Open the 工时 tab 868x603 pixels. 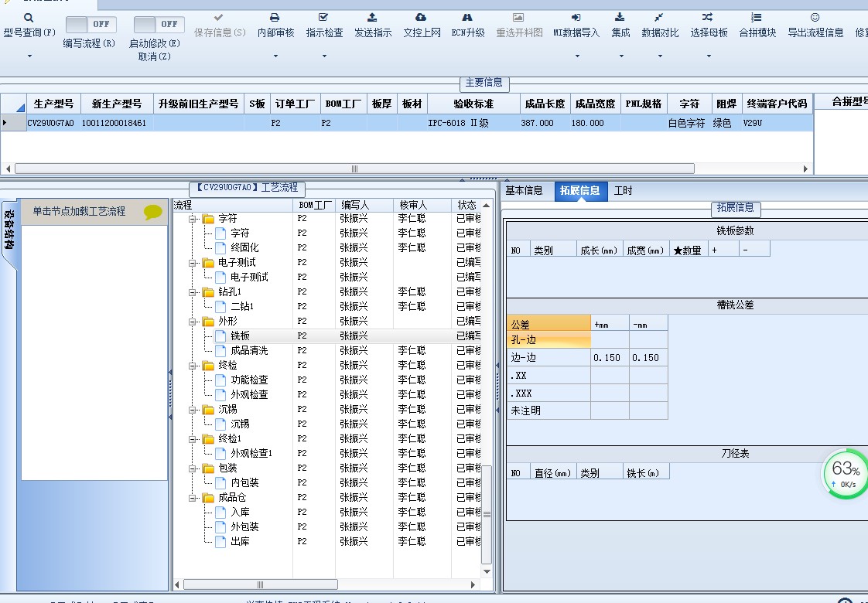coord(623,191)
